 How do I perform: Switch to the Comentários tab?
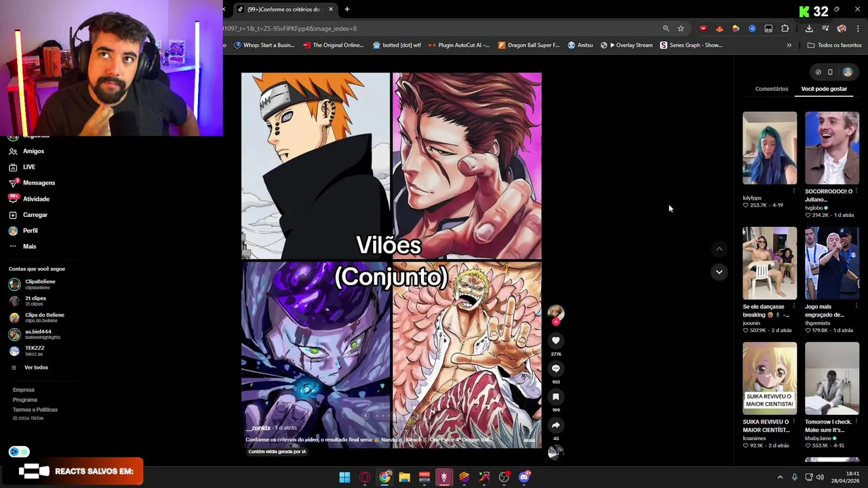pyautogui.click(x=772, y=89)
